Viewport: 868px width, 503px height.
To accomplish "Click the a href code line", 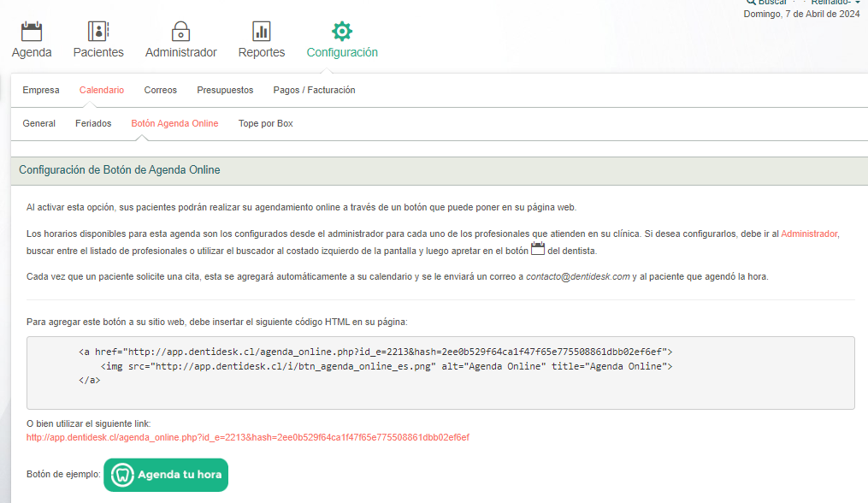I will pos(375,352).
